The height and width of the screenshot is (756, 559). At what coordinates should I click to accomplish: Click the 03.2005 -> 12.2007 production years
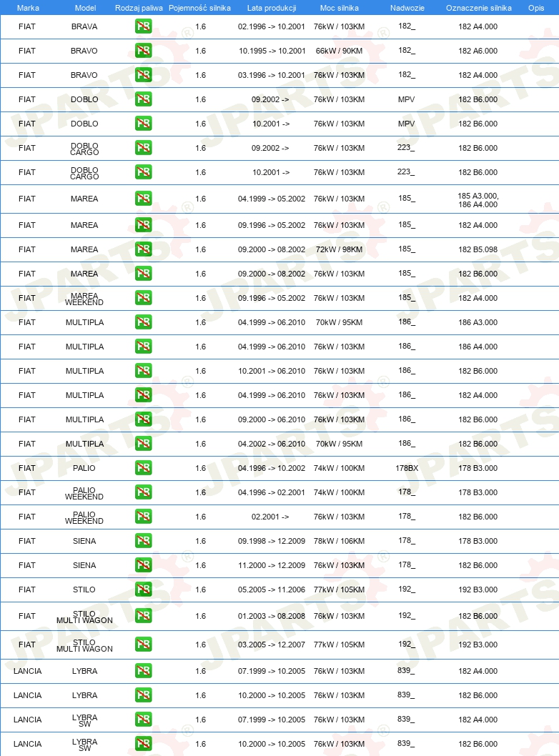(272, 644)
